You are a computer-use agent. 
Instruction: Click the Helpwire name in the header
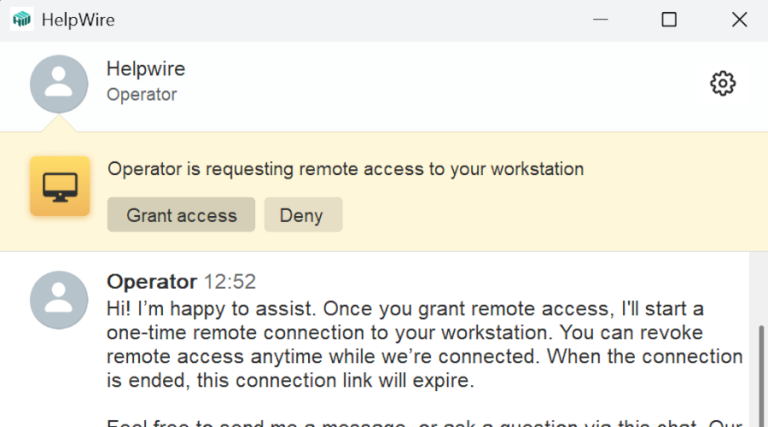(x=146, y=69)
